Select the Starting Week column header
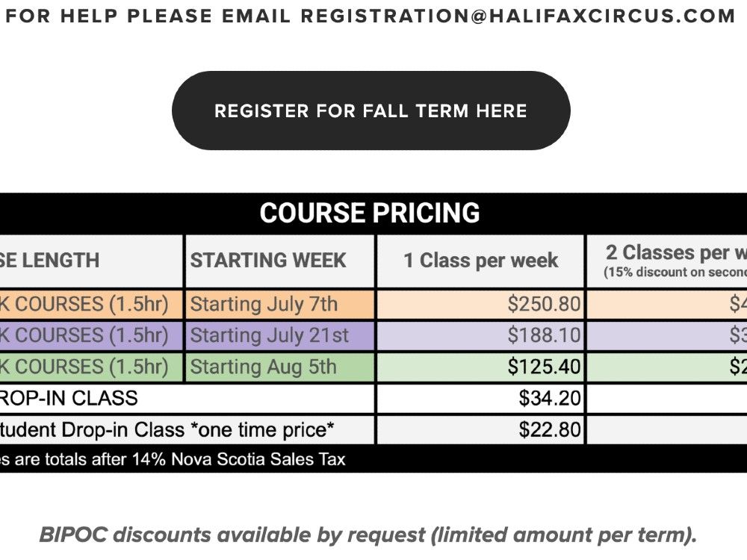 click(268, 260)
